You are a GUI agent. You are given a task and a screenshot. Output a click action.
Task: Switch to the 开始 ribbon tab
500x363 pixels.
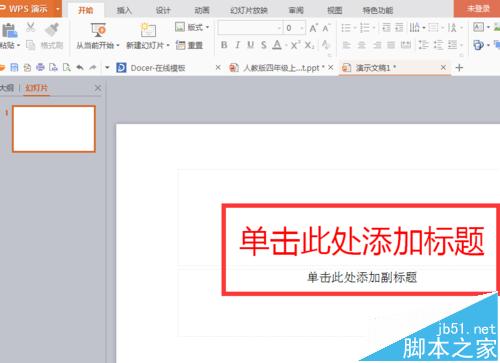pos(86,10)
